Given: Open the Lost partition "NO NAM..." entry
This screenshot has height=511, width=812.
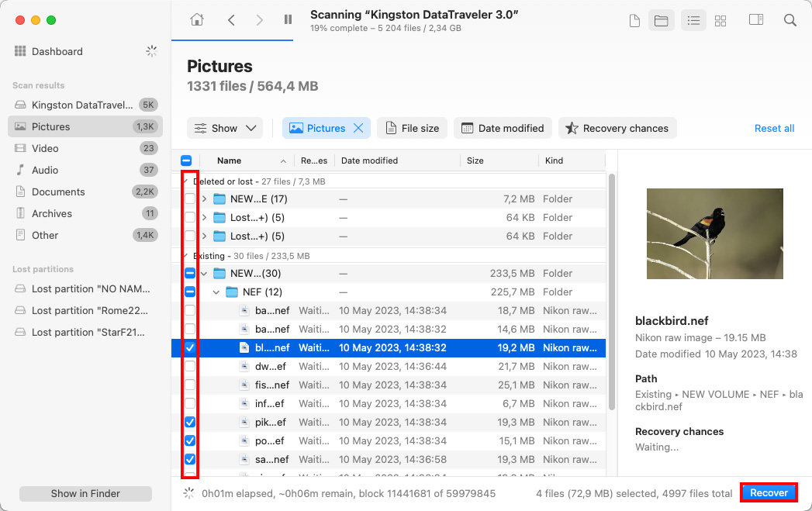Looking at the screenshot, I should 81,288.
